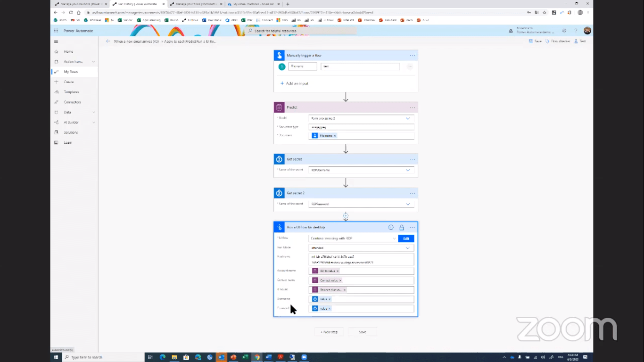The height and width of the screenshot is (362, 644).
Task: Remove Bill to value token
Action: (338, 271)
